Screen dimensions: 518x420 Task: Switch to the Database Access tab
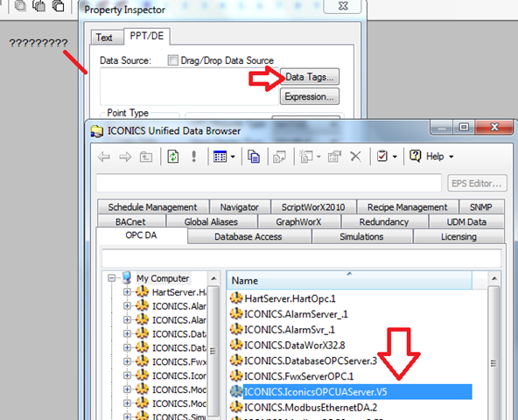(x=249, y=236)
